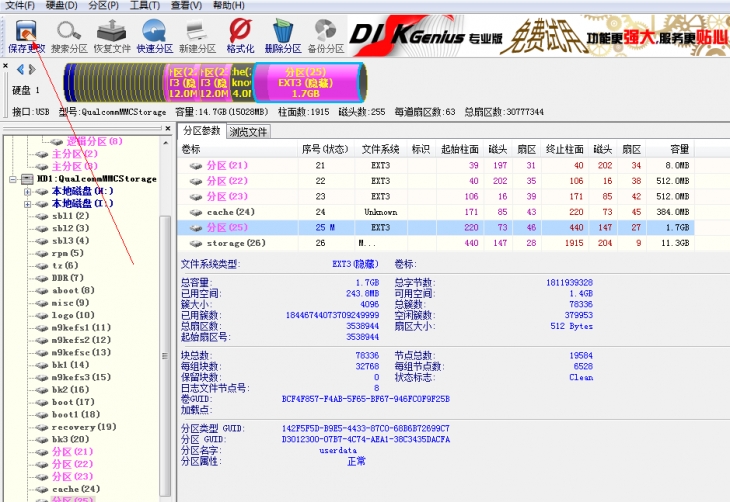
Task: Select the Format (格式化) toolbar icon
Action: [240, 36]
